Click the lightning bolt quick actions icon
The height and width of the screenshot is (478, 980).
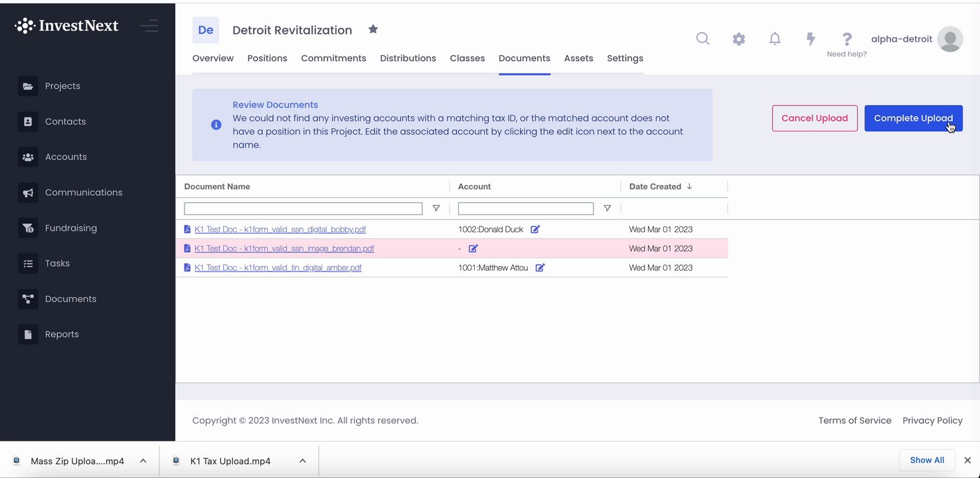(x=811, y=39)
